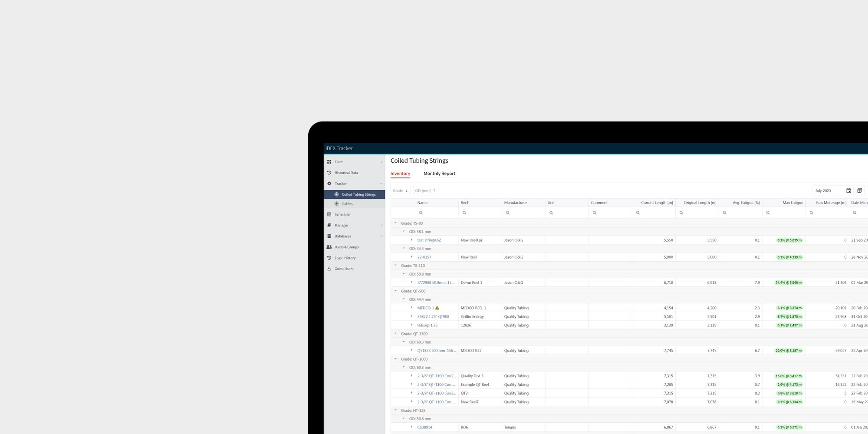Click the Run Meterage column search icon
868x434 pixels.
point(812,213)
